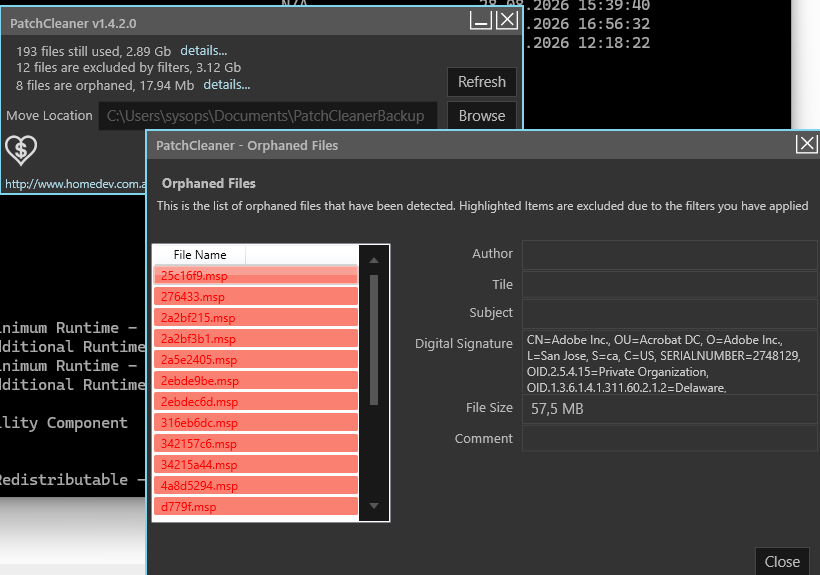Select 2a2bf3b1.msp file entry

(x=256, y=338)
